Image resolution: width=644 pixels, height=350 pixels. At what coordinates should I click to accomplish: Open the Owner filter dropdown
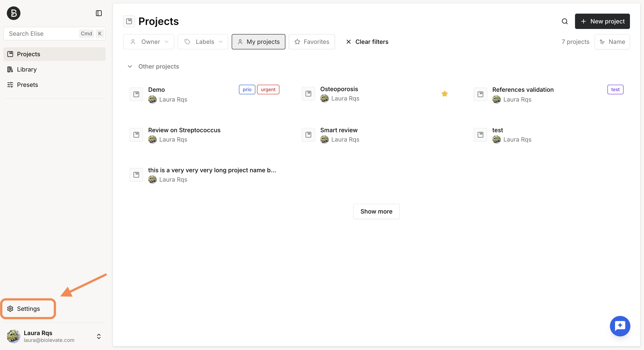[148, 42]
